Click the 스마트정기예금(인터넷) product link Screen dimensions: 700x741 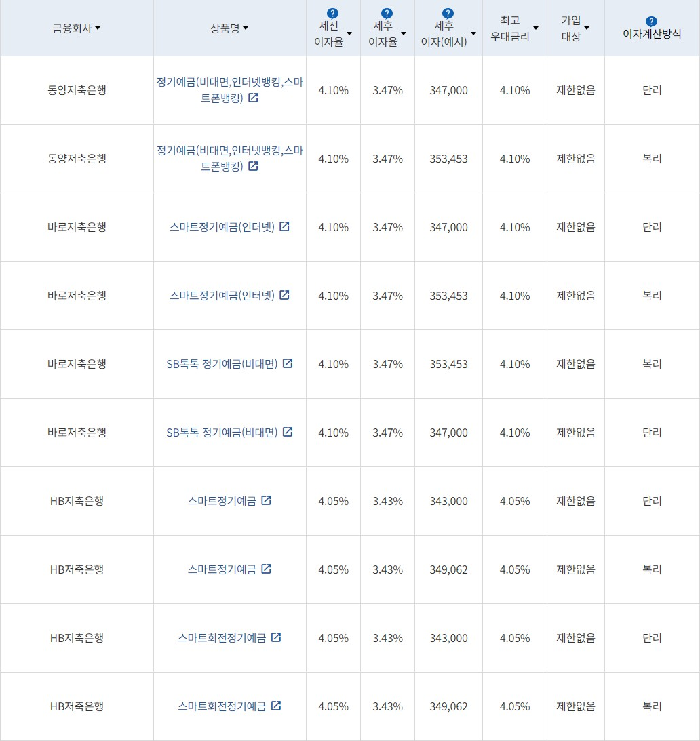coord(224,227)
